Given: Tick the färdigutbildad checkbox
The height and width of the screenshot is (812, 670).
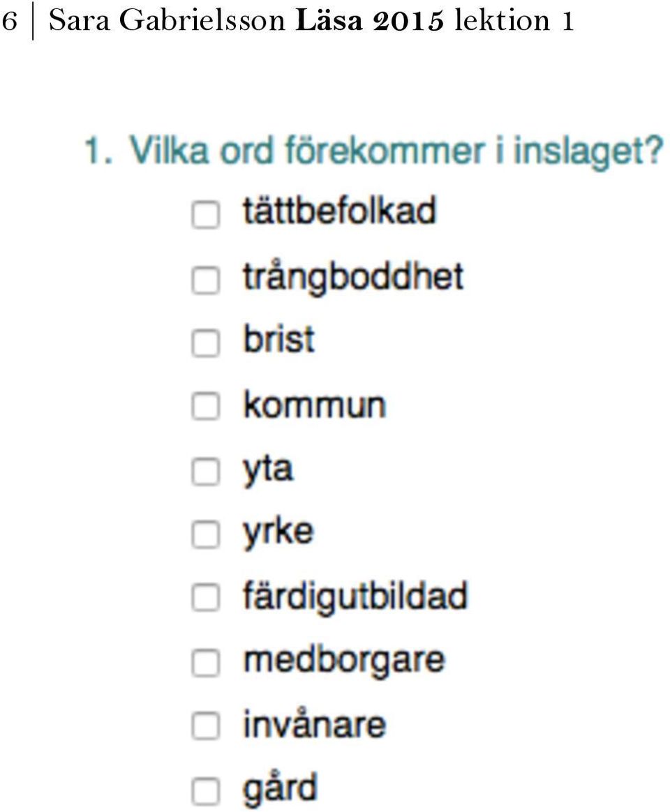Looking at the screenshot, I should click(206, 597).
